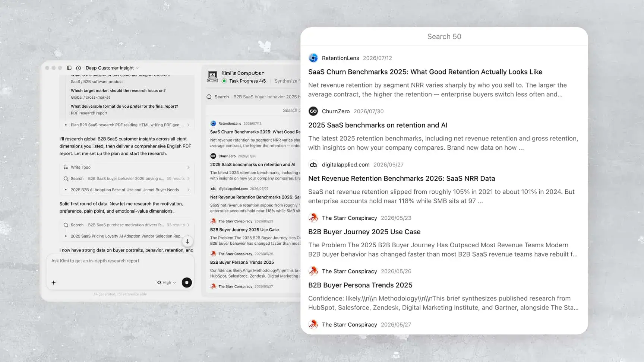The image size is (644, 362).
Task: Click the small ChurnZero favicon in Kimi's Computer panel
Action: coord(213,156)
